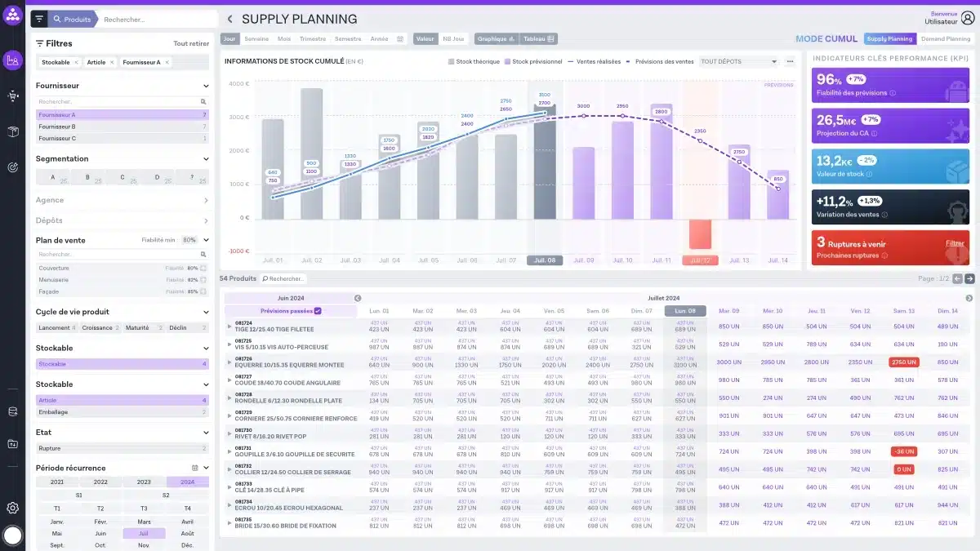Toggle the Stock prévisionnel legend series
The height and width of the screenshot is (551, 980).
533,61
